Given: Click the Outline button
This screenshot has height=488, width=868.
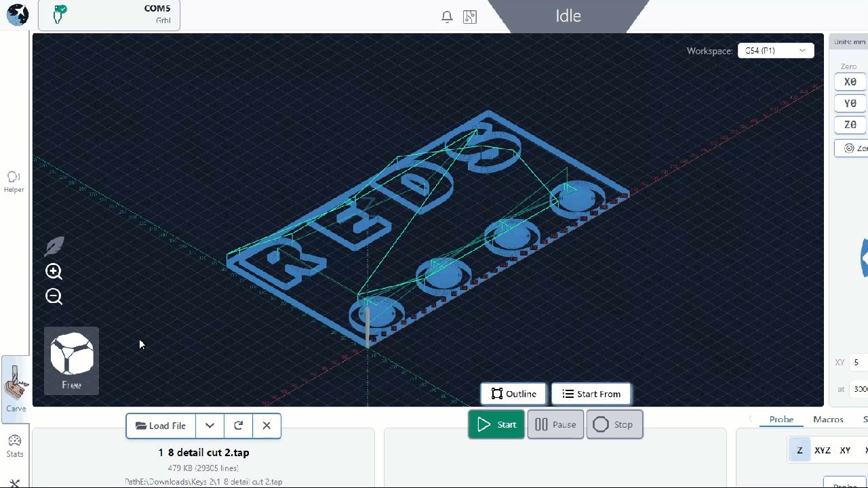Looking at the screenshot, I should [x=513, y=394].
